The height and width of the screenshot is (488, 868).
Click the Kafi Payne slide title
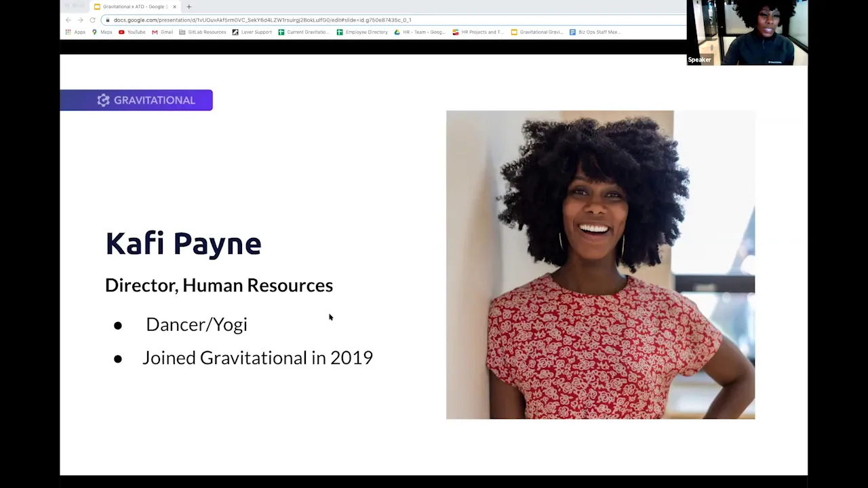[x=183, y=243]
